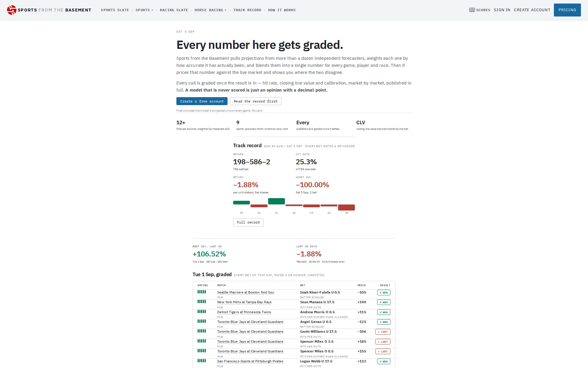Open the Scores scoreboard icon
Screen dimensions: 588x368
pyautogui.click(x=472, y=10)
